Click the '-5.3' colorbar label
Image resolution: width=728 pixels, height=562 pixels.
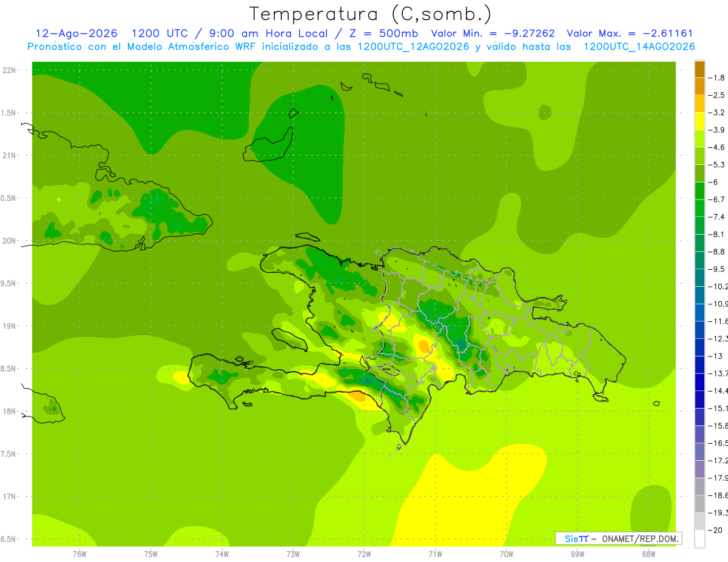coord(716,165)
